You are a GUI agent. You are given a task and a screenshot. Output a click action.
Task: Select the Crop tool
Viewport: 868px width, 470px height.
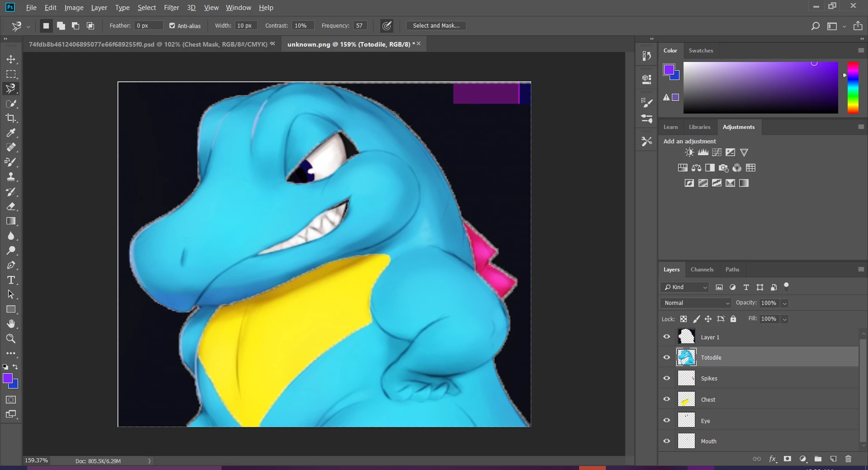[11, 118]
